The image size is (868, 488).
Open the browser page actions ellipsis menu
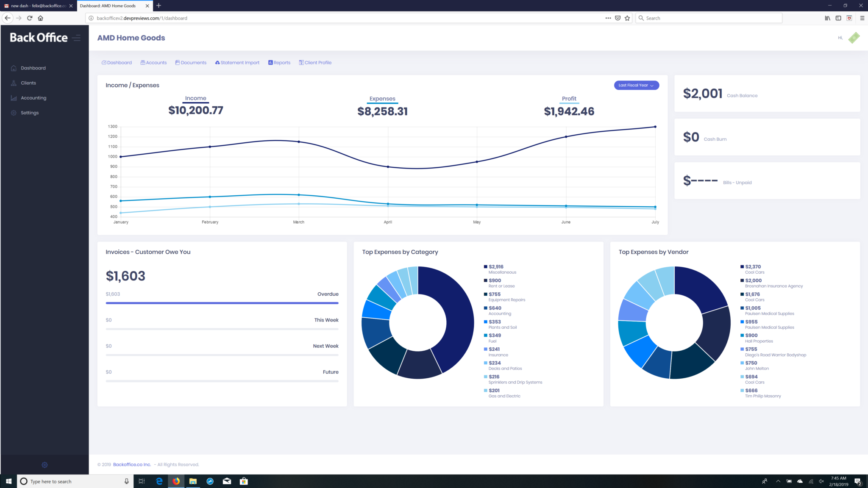click(608, 18)
